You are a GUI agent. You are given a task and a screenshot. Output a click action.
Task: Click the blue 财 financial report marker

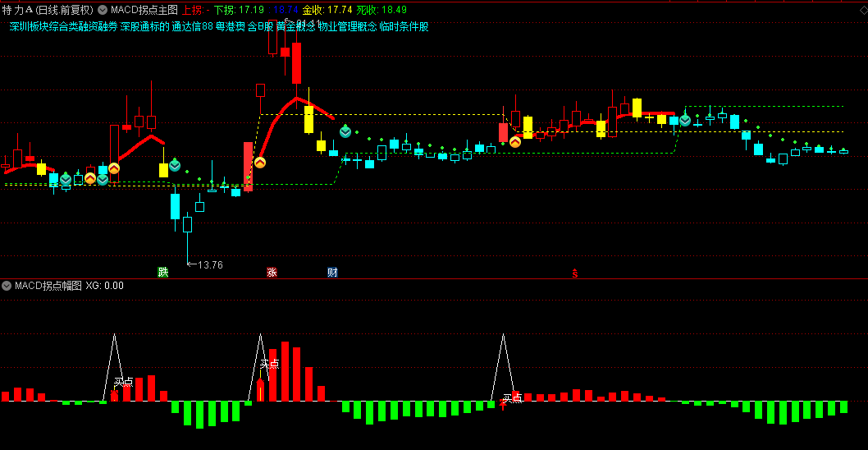pos(332,272)
